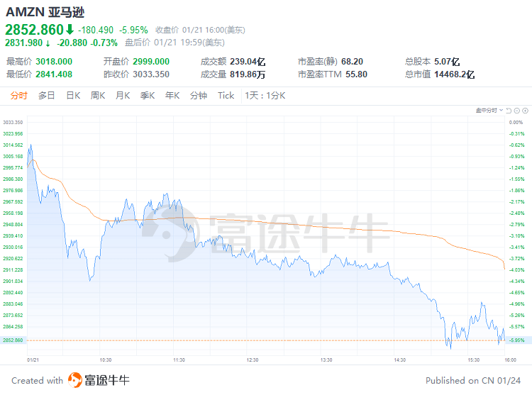Click the 市盈率(静) value 68.20
The height and width of the screenshot is (395, 532).
pyautogui.click(x=352, y=62)
